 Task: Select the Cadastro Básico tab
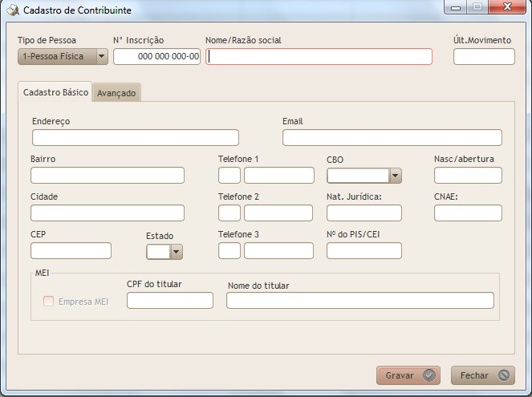(x=55, y=92)
